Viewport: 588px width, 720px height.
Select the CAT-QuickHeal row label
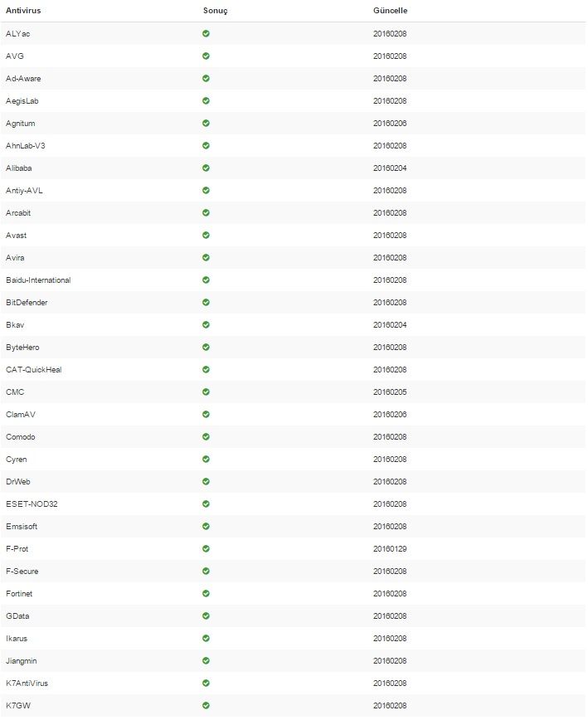click(x=33, y=370)
